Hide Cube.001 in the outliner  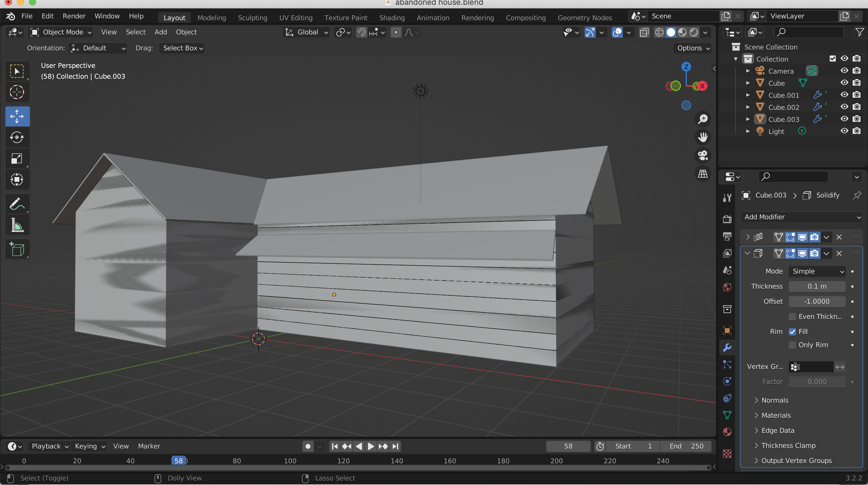[x=844, y=95]
